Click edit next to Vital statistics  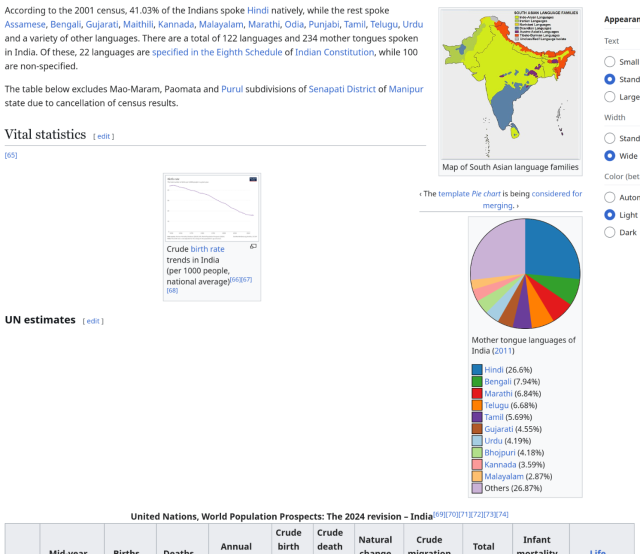(x=104, y=136)
